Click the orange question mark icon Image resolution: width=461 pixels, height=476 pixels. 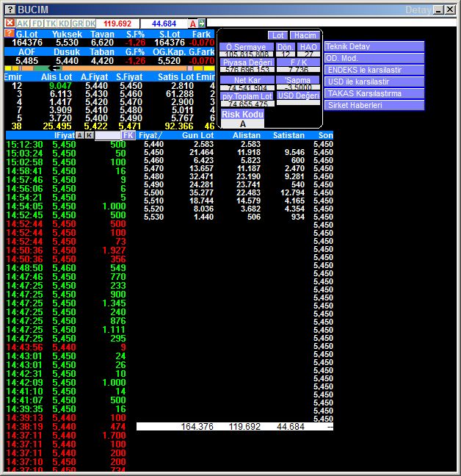(10, 33)
